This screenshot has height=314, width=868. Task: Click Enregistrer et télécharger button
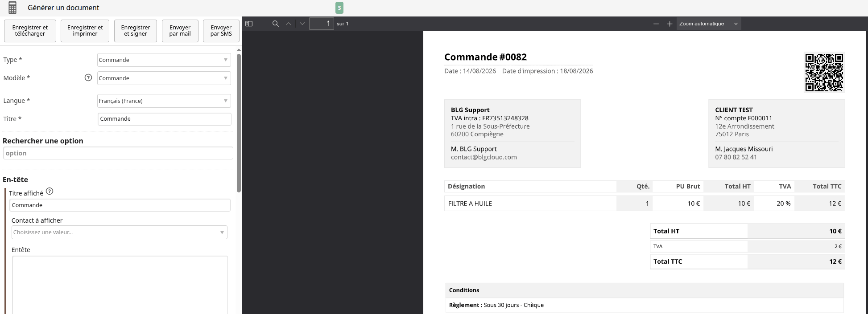30,31
